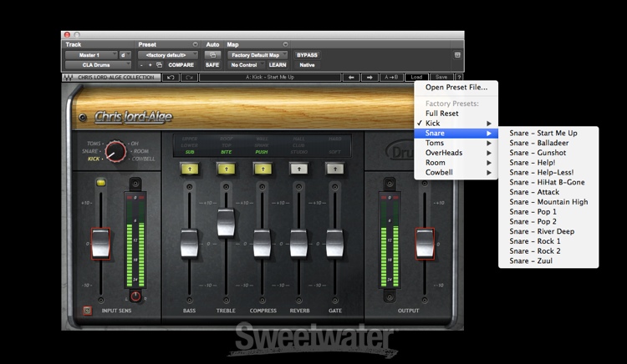Viewport: 627px width, 364px height.
Task: Choose Open Preset File from menu
Action: [x=456, y=88]
